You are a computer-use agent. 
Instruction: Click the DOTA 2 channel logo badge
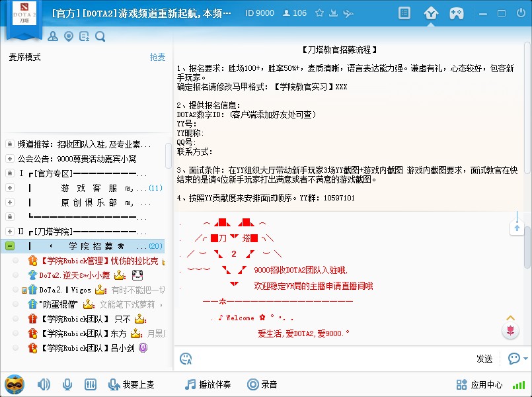24,14
